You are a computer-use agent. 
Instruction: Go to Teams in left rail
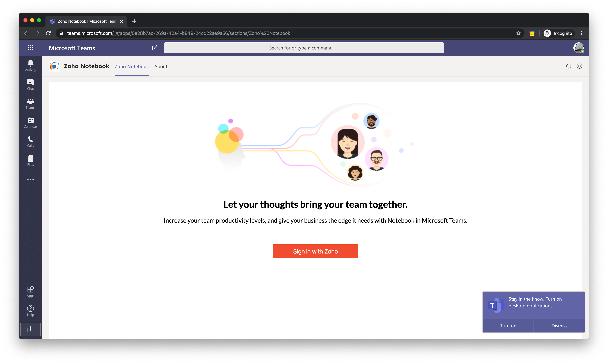click(x=30, y=104)
